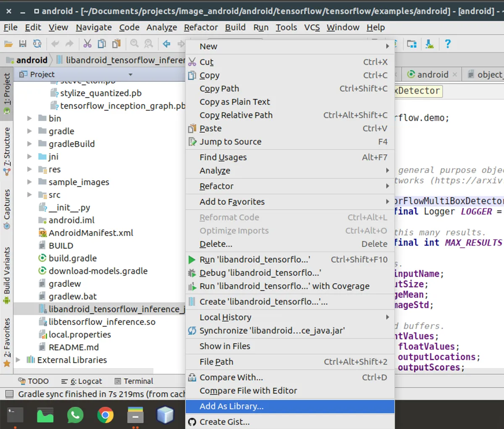Open the Project view dropdown arrow

(x=130, y=75)
